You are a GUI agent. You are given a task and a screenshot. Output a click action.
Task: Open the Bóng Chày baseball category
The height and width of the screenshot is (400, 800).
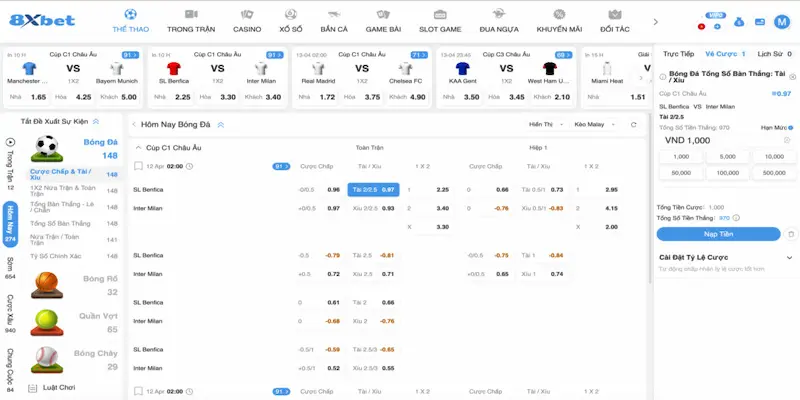tap(46, 358)
